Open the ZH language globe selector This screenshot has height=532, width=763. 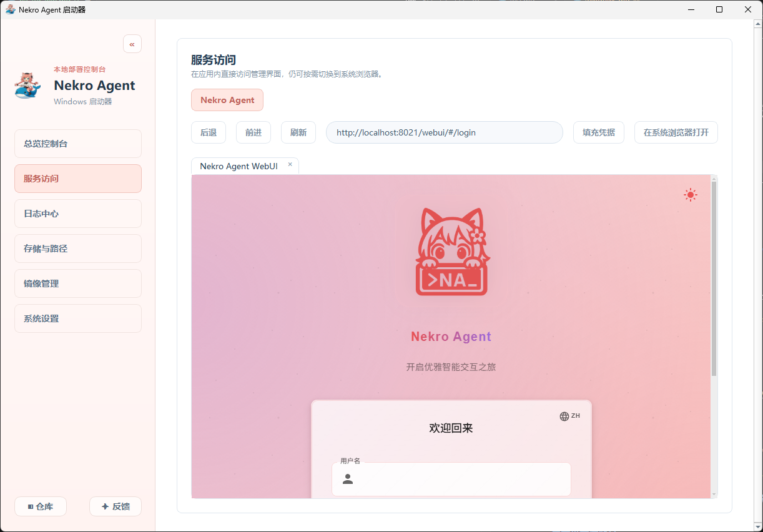(569, 416)
